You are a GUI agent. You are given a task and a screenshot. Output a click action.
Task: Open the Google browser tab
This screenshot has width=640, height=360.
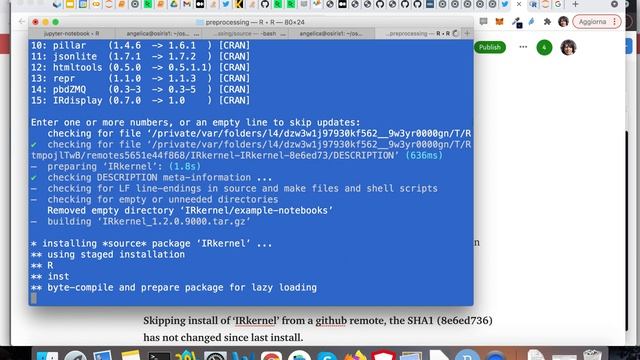pos(558,4)
